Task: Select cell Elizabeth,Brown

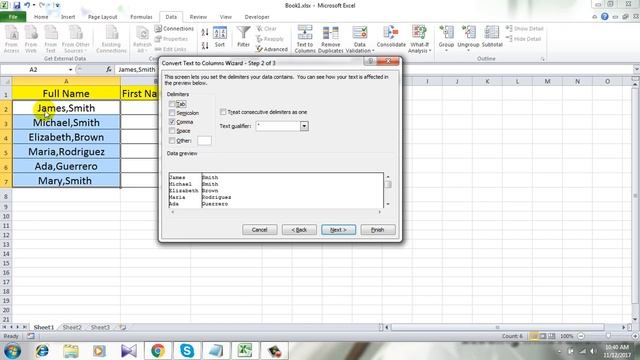Action: (x=66, y=137)
